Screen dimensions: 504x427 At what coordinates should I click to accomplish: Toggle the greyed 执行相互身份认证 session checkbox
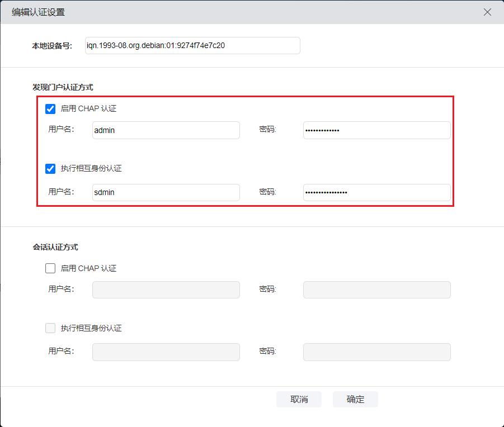pos(50,328)
